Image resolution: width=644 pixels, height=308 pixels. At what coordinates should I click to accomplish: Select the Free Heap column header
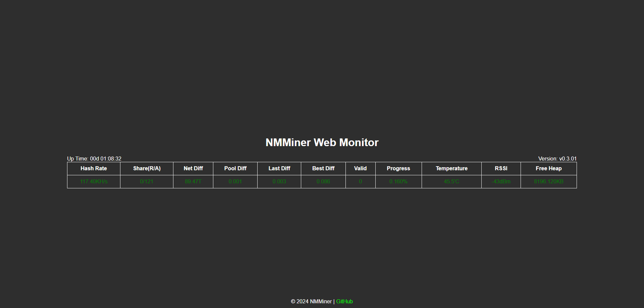549,168
